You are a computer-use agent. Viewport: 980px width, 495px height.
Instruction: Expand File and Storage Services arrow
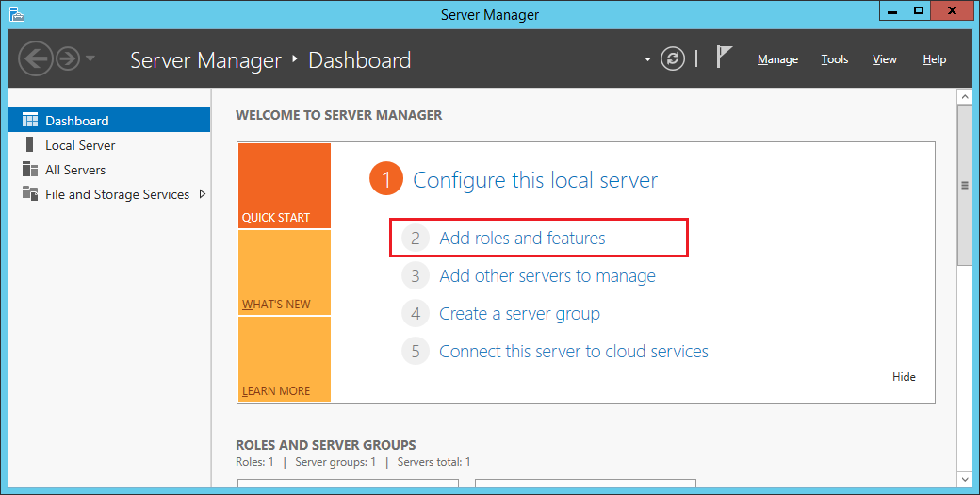pyautogui.click(x=202, y=194)
